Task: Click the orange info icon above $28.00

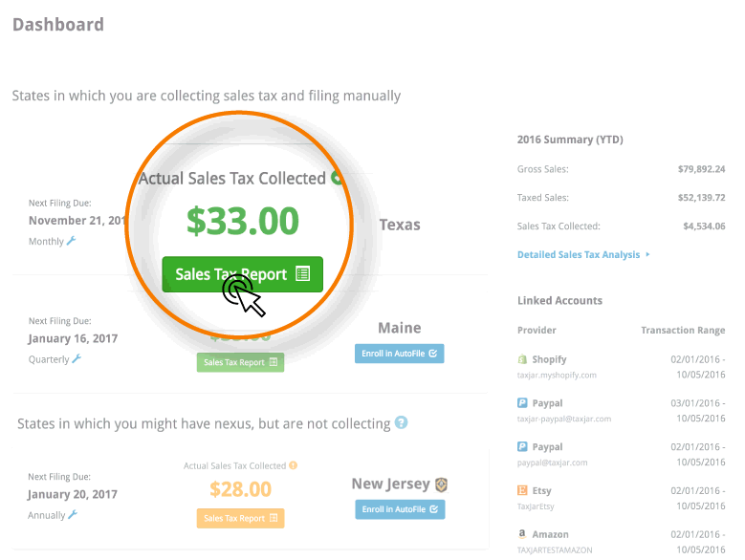Action: coord(293,465)
